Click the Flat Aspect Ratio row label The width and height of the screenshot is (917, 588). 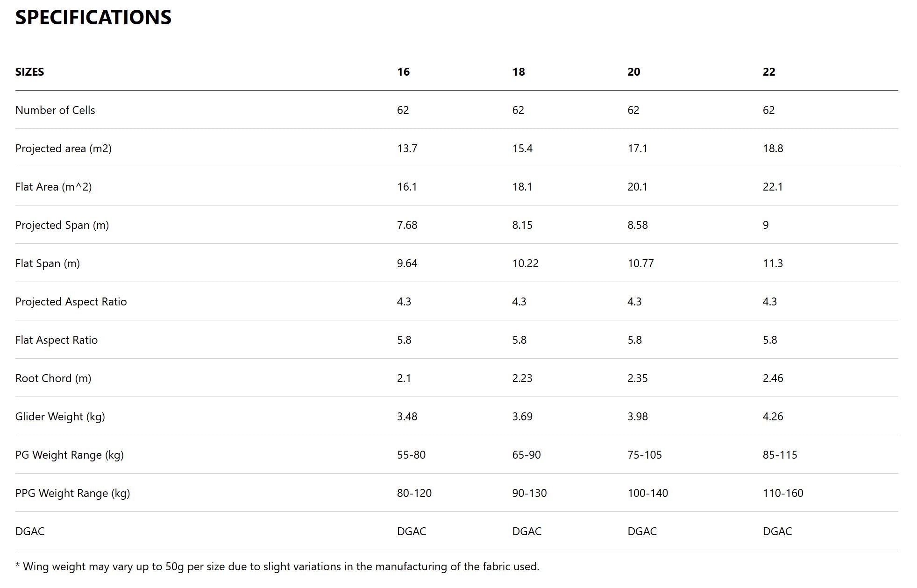point(57,340)
